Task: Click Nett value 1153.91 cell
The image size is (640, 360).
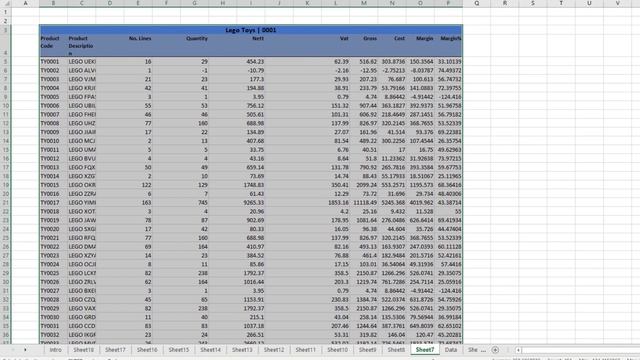Action: (x=251, y=300)
